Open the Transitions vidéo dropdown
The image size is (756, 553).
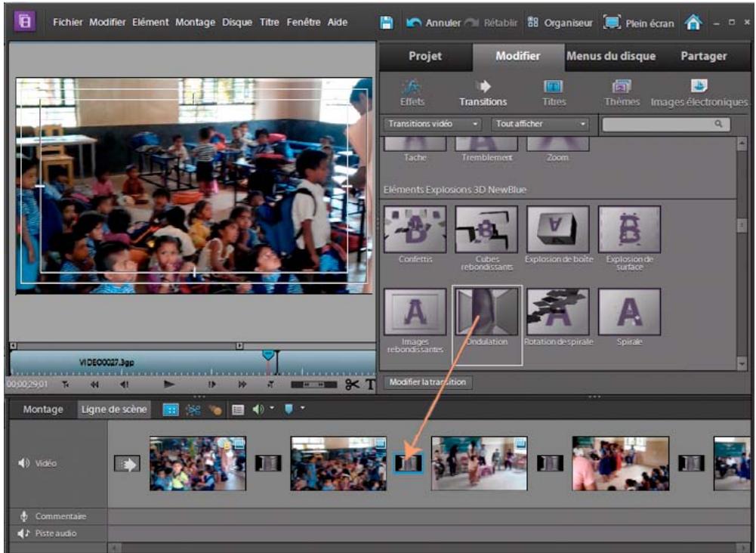[430, 122]
